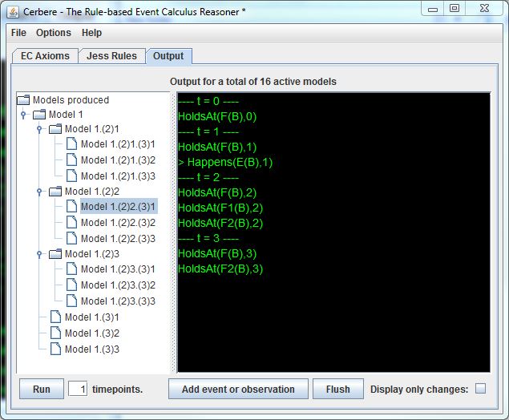Click document icon of Model 1.(2)1.(3)3

(x=71, y=176)
